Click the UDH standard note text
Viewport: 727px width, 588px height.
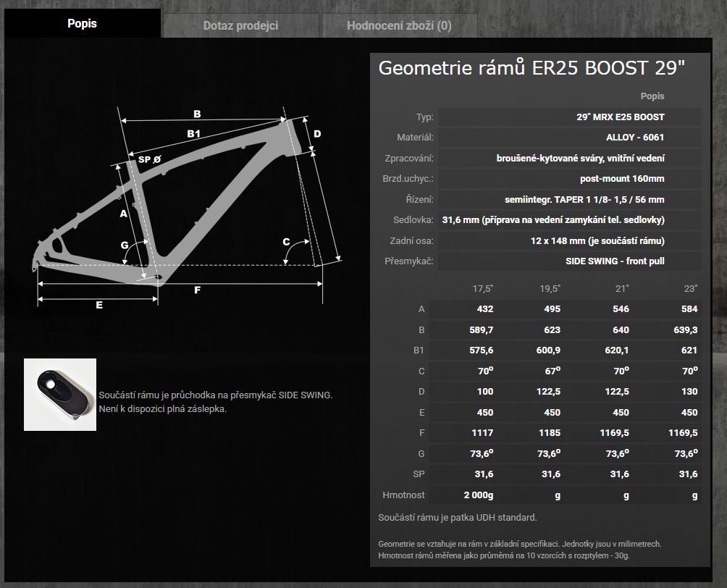(457, 518)
